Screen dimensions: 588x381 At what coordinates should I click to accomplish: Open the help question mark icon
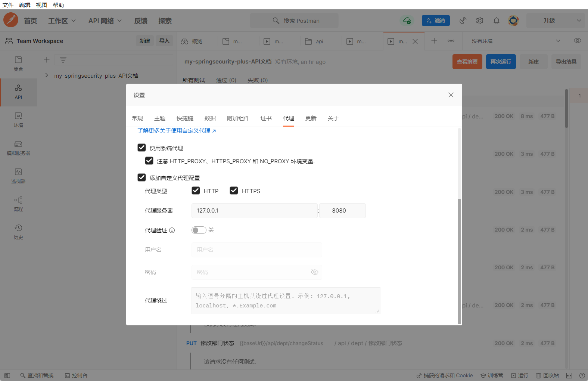(x=582, y=375)
